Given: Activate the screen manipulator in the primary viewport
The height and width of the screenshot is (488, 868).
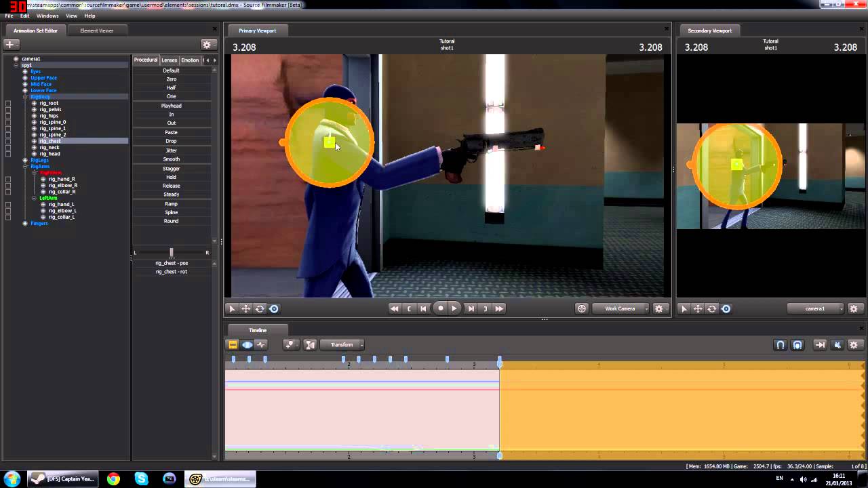Looking at the screenshot, I should point(274,308).
